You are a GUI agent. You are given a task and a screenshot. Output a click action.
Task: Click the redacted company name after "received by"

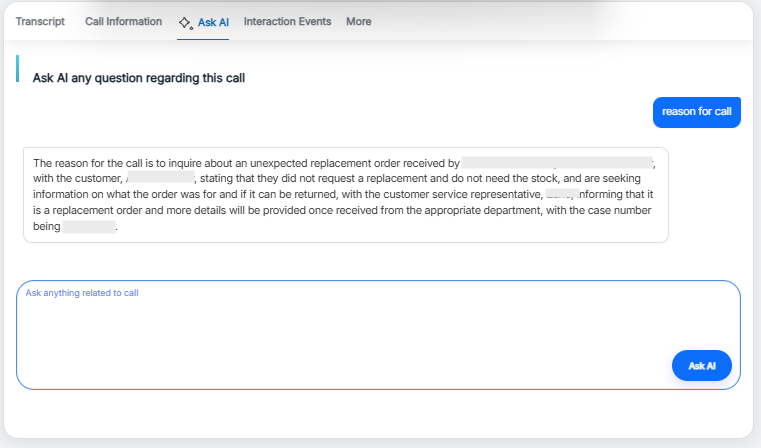click(x=507, y=162)
